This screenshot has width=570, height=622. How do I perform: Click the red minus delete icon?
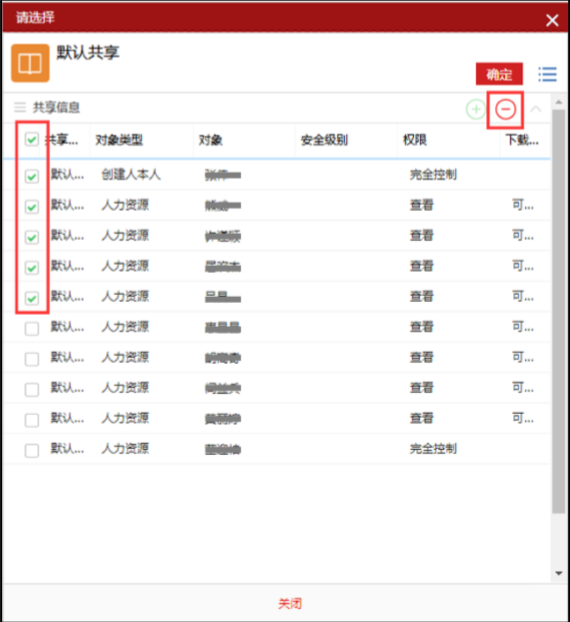point(505,109)
